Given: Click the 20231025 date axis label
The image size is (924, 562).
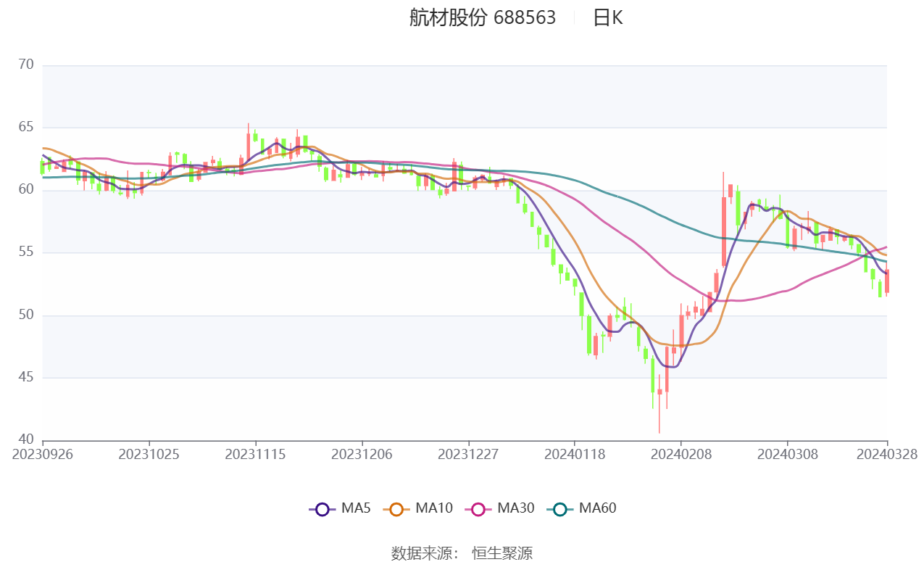Looking at the screenshot, I should [149, 454].
